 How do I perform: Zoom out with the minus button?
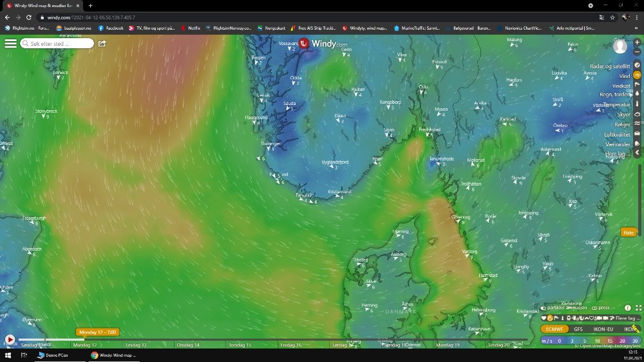click(637, 52)
